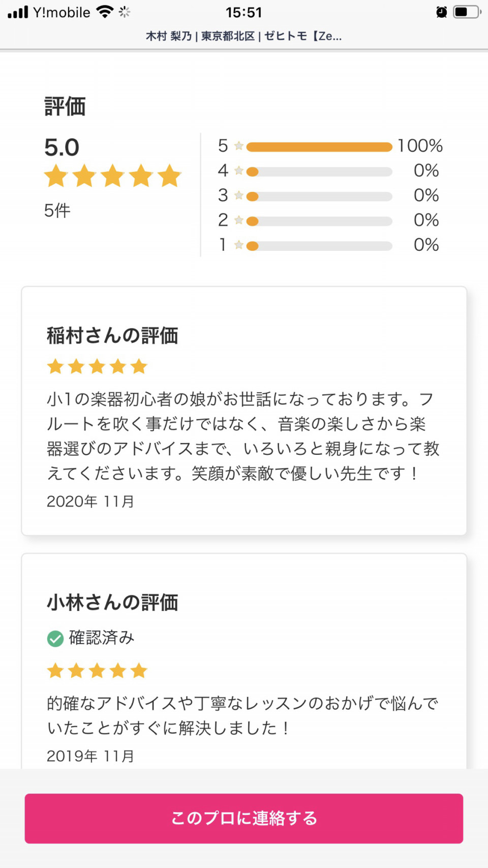Tap the 5件 review count text

(57, 210)
